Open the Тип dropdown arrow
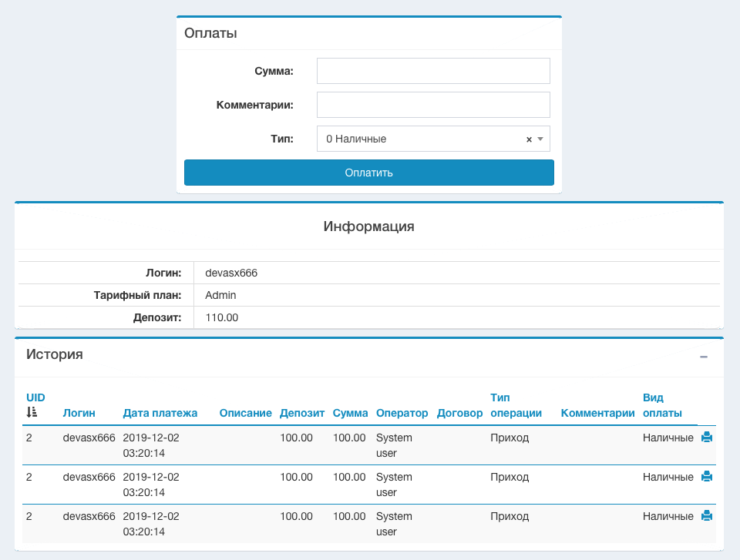 pyautogui.click(x=540, y=139)
